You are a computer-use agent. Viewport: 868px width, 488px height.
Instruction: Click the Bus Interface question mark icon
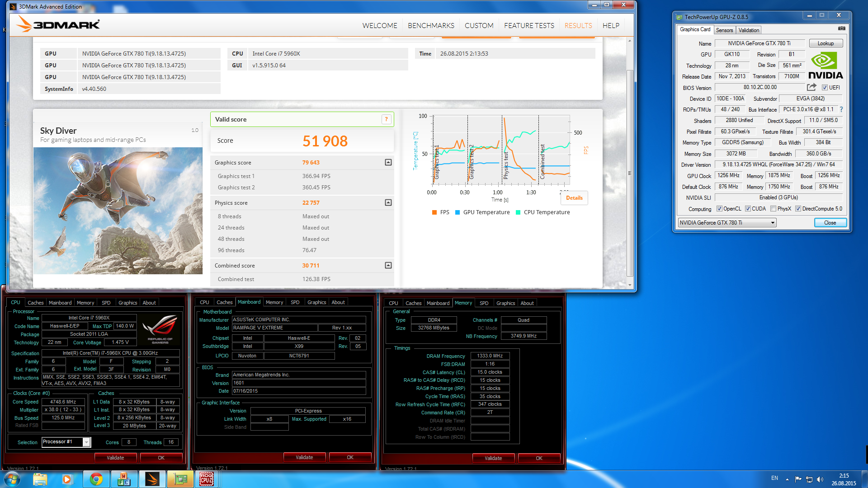841,109
